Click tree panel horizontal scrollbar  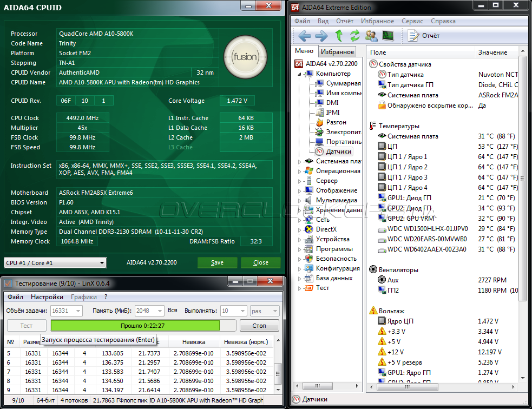(317, 386)
